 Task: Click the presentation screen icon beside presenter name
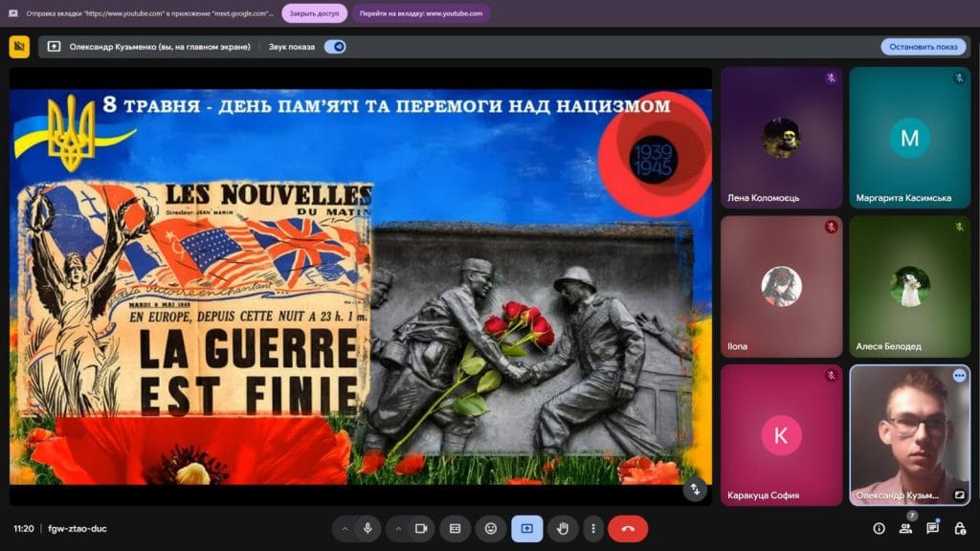pos(54,47)
